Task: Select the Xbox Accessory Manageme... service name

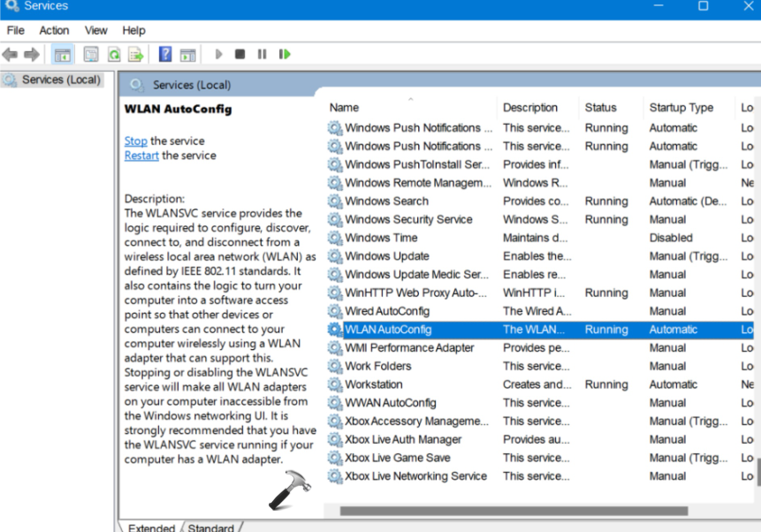Action: tap(416, 422)
